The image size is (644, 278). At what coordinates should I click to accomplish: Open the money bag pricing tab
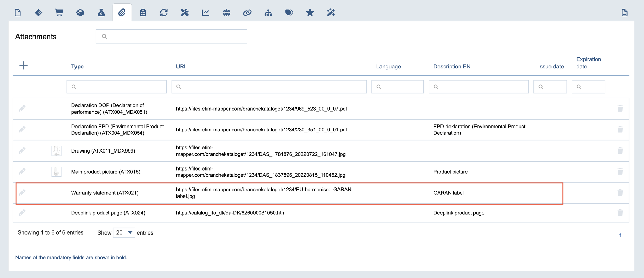[101, 13]
